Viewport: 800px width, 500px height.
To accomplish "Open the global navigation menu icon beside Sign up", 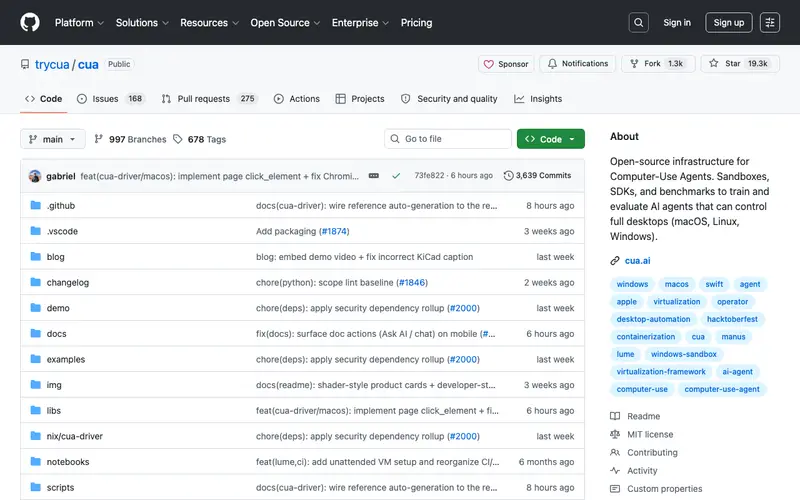I will click(x=769, y=22).
